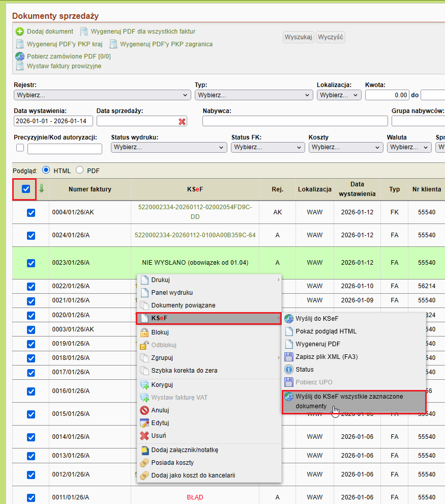This screenshot has width=445, height=504.
Task: Select the PDF preview radio button
Action: [79, 171]
